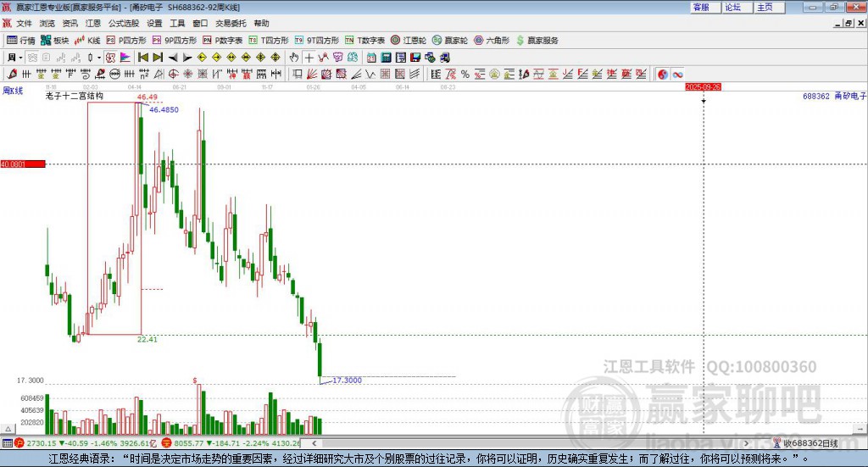Select the crosshair cursor tool

[x=309, y=58]
